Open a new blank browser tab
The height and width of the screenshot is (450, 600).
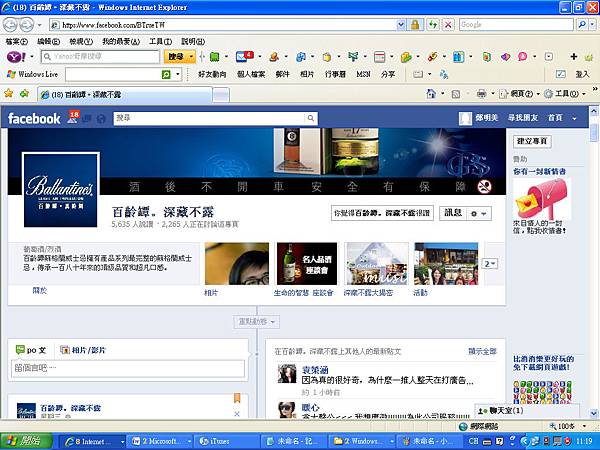click(x=221, y=95)
